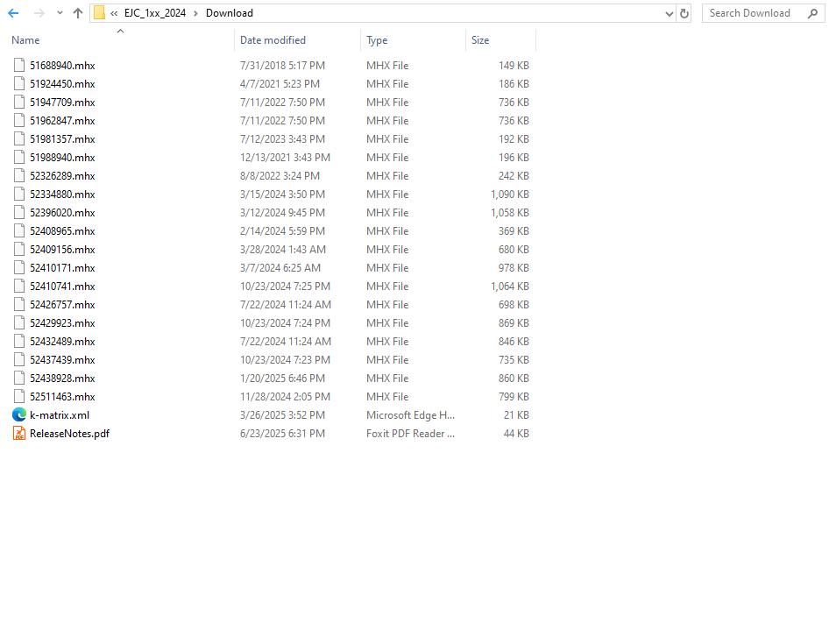Click date 3/15/2024 3:50 PM

pyautogui.click(x=282, y=194)
